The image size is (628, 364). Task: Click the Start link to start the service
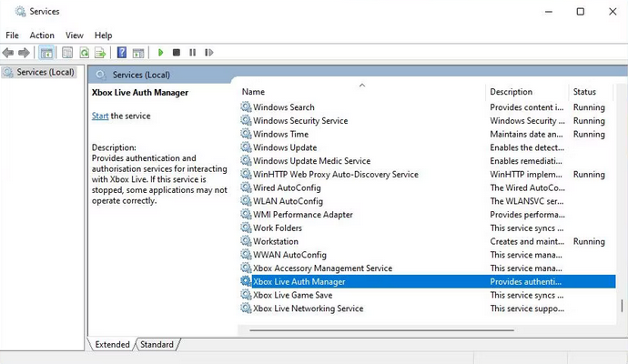click(100, 116)
